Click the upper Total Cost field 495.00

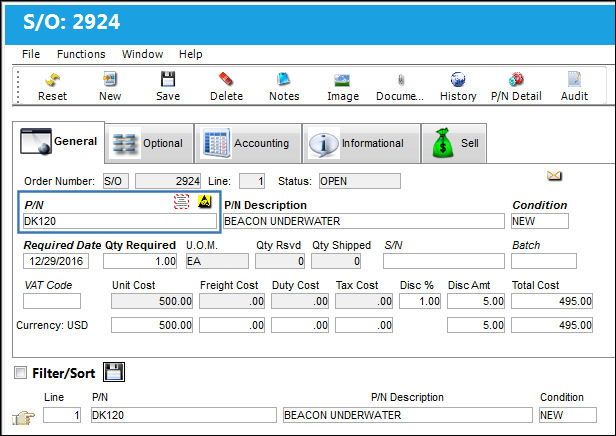(552, 301)
